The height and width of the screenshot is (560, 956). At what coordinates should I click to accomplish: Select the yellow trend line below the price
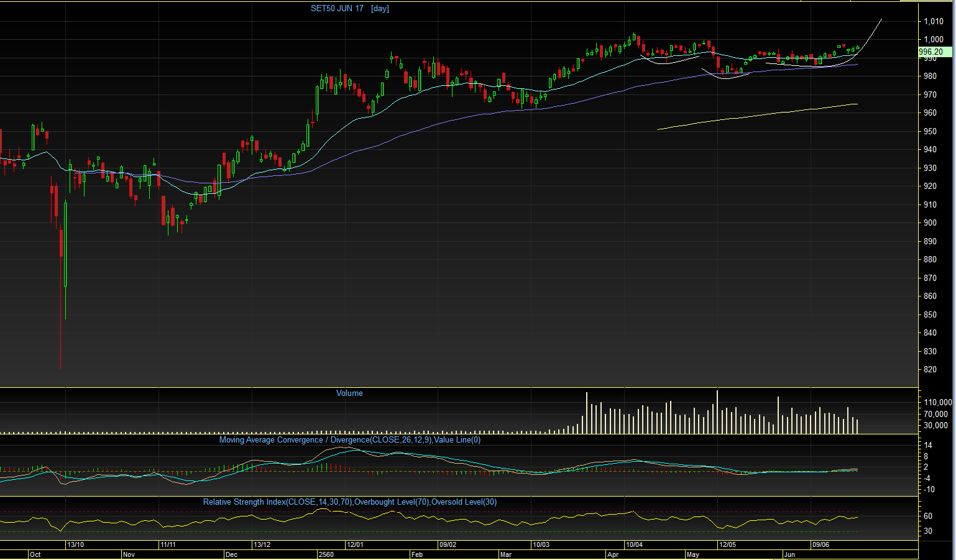point(758,116)
